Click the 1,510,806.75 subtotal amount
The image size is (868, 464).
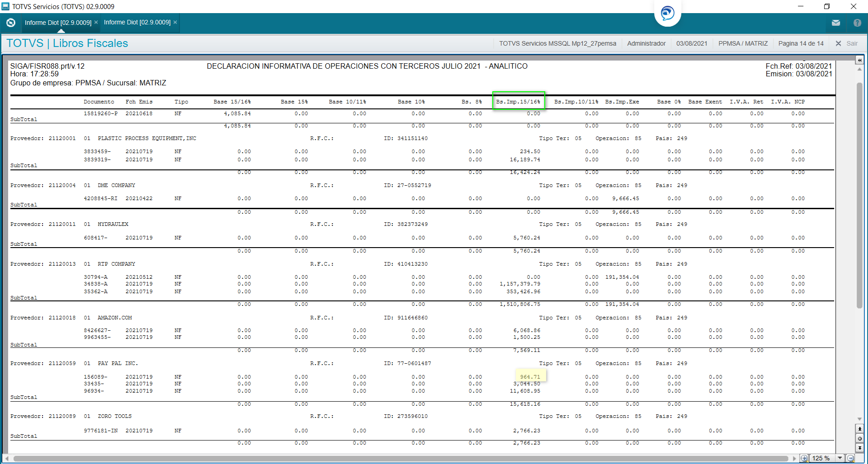point(520,304)
